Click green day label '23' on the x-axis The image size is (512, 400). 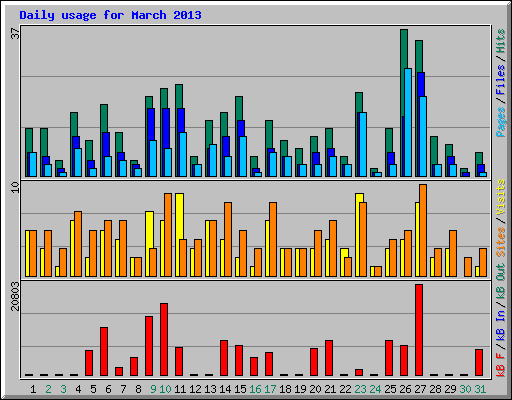(x=360, y=389)
